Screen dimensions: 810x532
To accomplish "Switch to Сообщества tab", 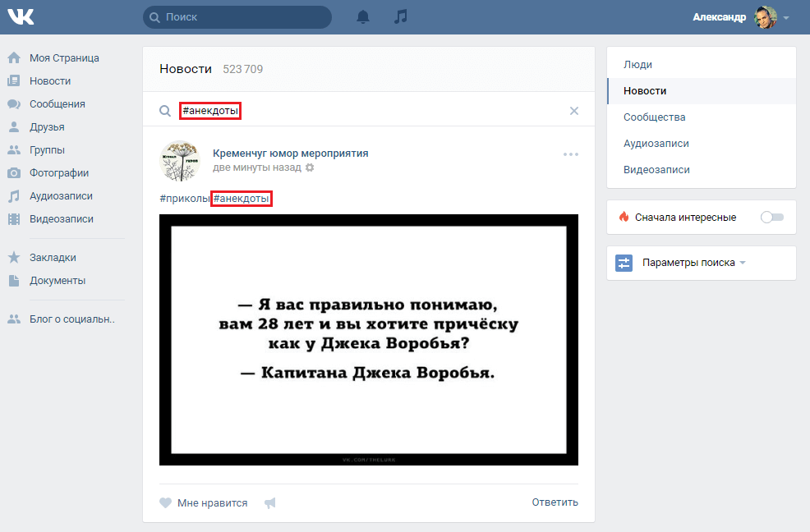I will coord(654,117).
